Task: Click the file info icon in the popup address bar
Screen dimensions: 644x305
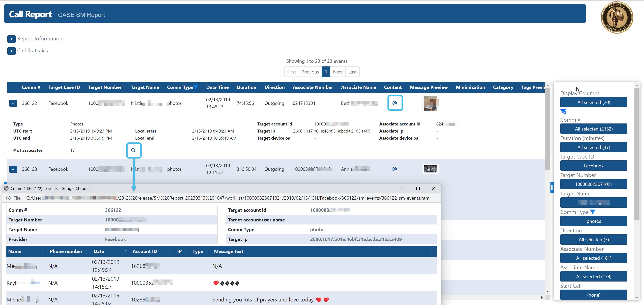Action: (x=8, y=198)
